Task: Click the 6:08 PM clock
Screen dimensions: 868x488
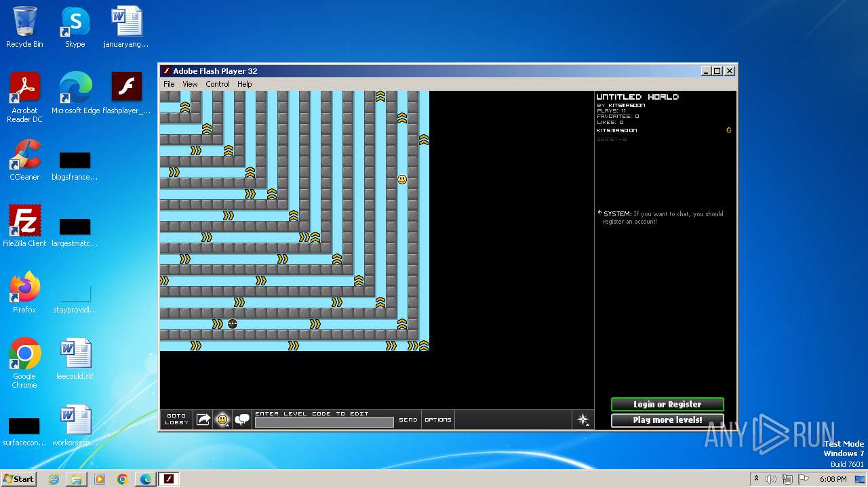Action: (833, 479)
